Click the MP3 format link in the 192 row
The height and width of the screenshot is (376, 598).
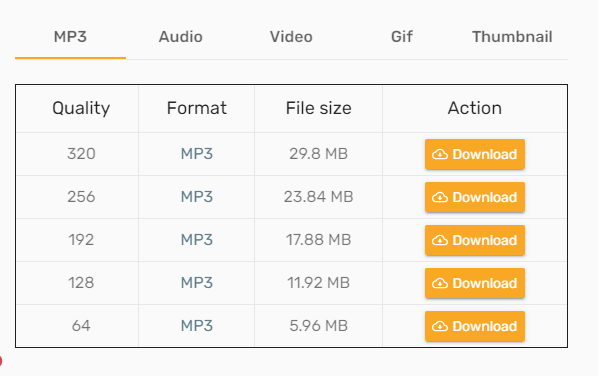(197, 240)
